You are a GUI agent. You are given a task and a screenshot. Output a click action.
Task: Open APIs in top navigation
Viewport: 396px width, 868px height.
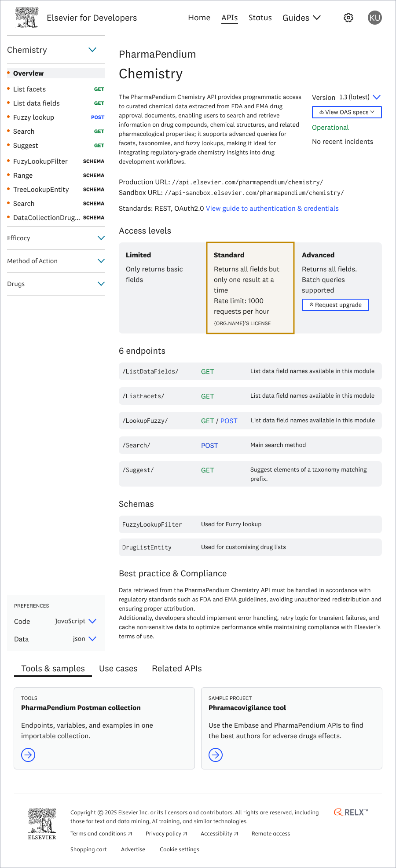[x=230, y=18]
